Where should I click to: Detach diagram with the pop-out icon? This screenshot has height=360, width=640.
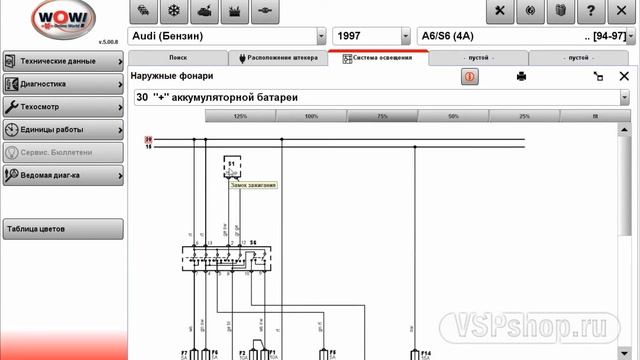pyautogui.click(x=598, y=76)
